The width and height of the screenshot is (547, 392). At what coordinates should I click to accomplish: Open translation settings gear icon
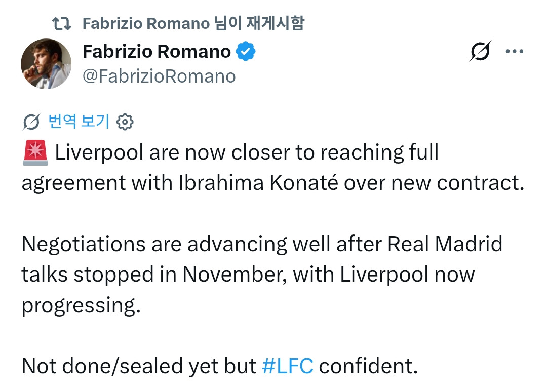(x=125, y=122)
